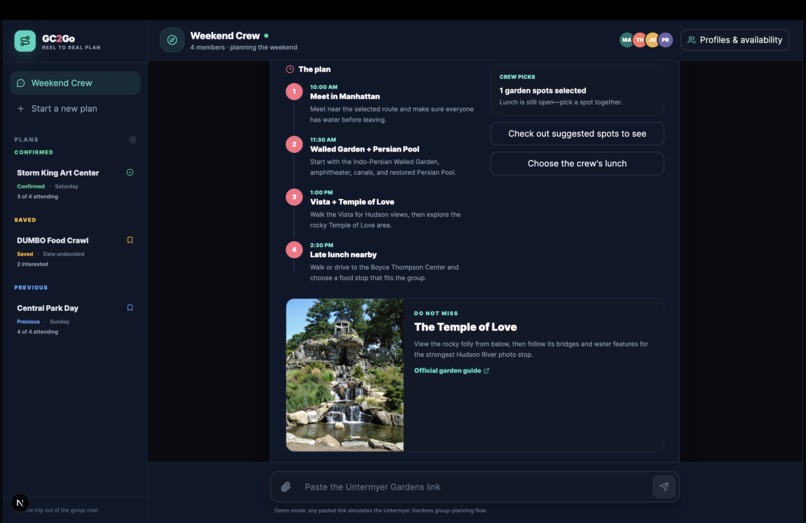Click the 'Walled Garden + Persian Pool' title
The height and width of the screenshot is (523, 806).
(x=364, y=149)
